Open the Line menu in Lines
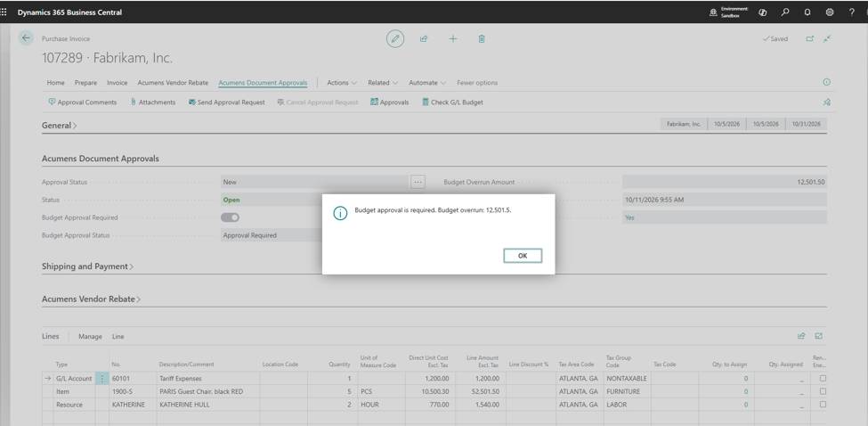 (x=118, y=336)
